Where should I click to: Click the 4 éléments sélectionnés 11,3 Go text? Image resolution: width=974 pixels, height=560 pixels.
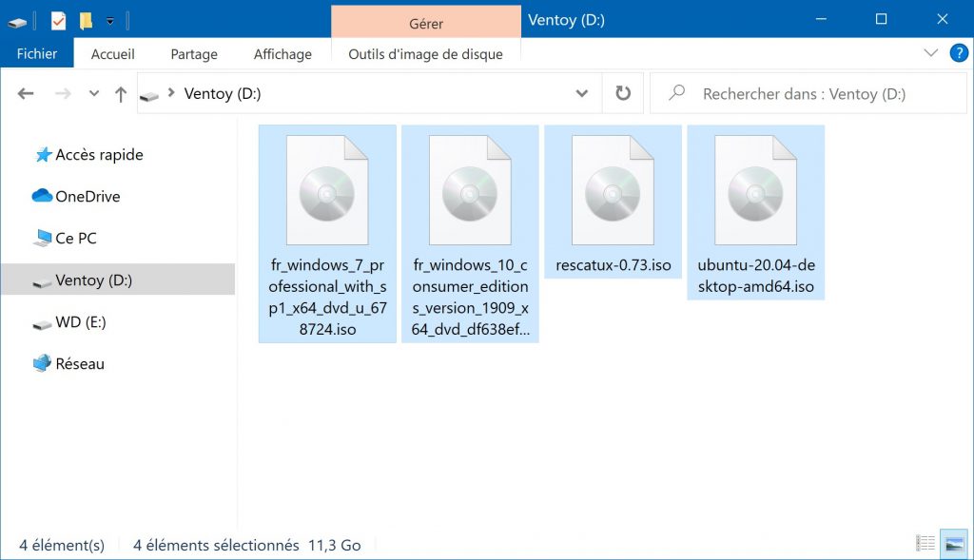pyautogui.click(x=246, y=545)
